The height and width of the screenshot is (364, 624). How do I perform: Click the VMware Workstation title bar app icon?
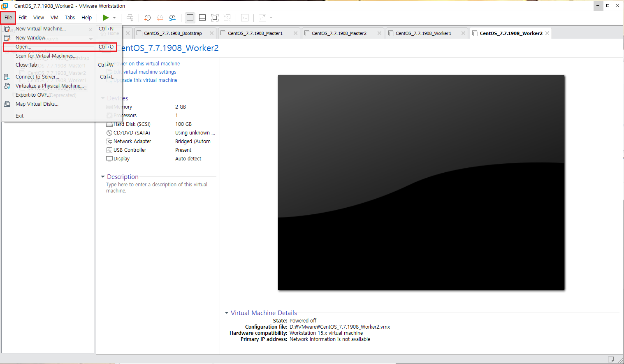click(5, 6)
